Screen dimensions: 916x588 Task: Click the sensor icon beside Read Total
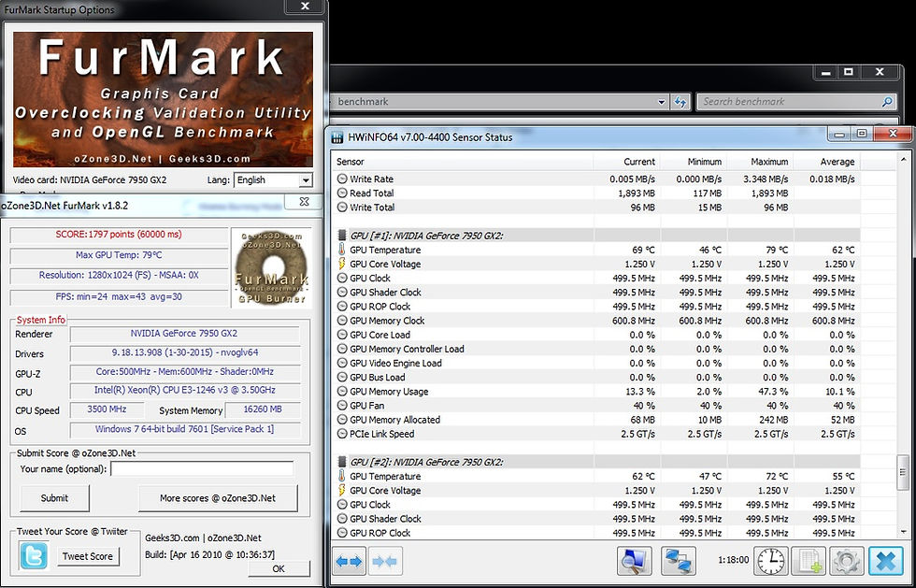point(342,193)
